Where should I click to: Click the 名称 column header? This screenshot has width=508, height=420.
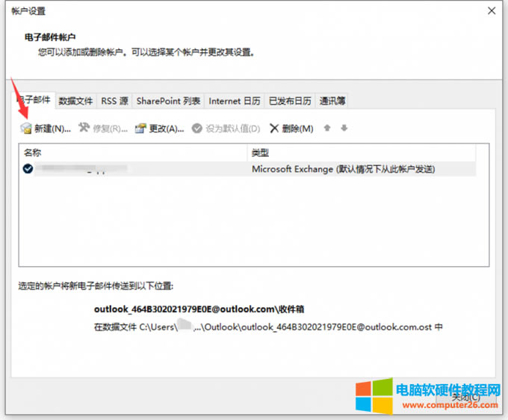[x=133, y=152]
